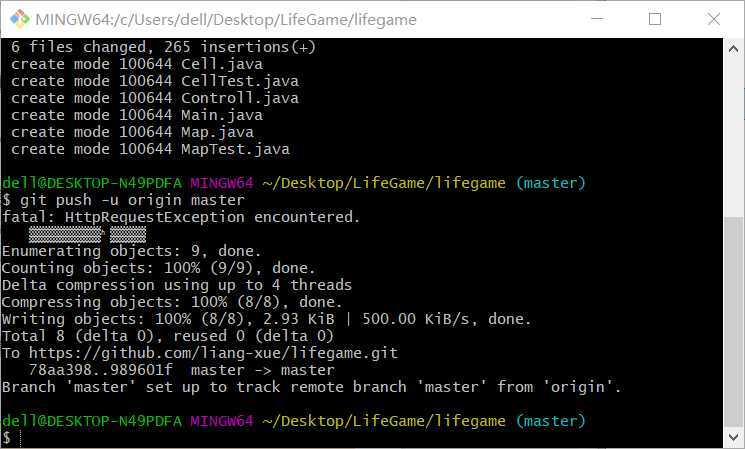This screenshot has width=745, height=449.
Task: Click the commit range 78aa398..989601f
Action: coord(101,370)
